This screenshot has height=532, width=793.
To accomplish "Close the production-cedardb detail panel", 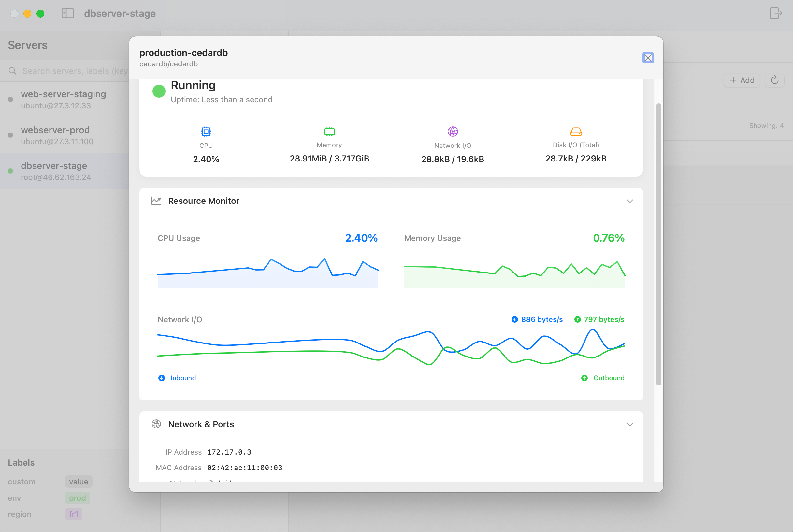I will 648,58.
